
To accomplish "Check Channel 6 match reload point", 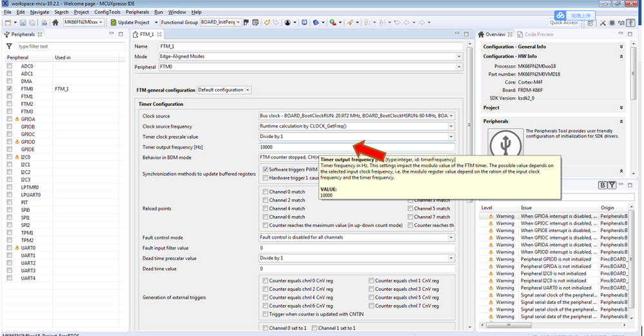I will [266, 217].
